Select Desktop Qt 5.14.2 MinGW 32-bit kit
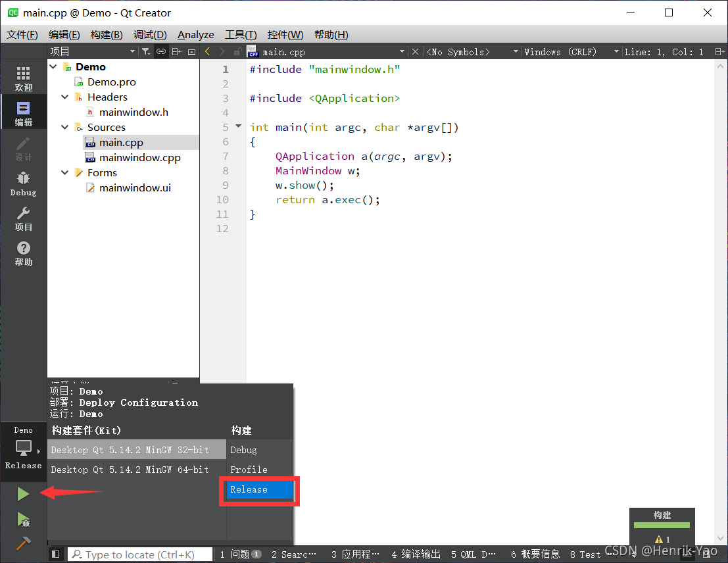 pyautogui.click(x=137, y=450)
